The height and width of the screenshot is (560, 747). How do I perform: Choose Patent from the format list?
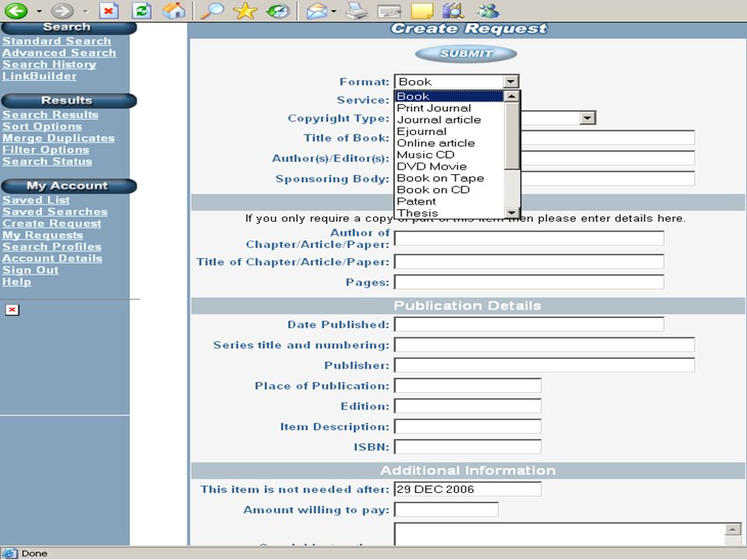449,201
